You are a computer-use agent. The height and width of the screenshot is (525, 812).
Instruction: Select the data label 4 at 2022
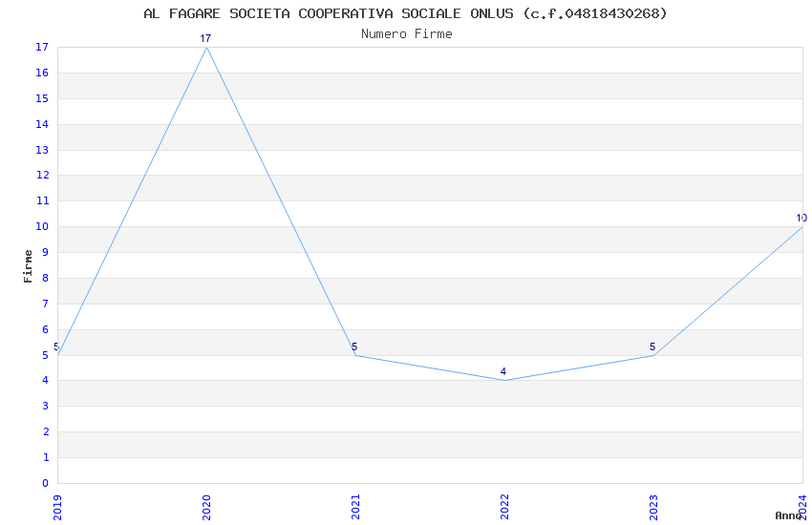(x=503, y=371)
